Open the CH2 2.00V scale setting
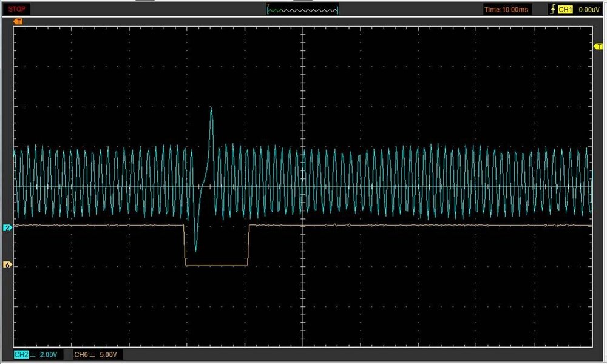The height and width of the screenshot is (364, 607). coord(49,354)
